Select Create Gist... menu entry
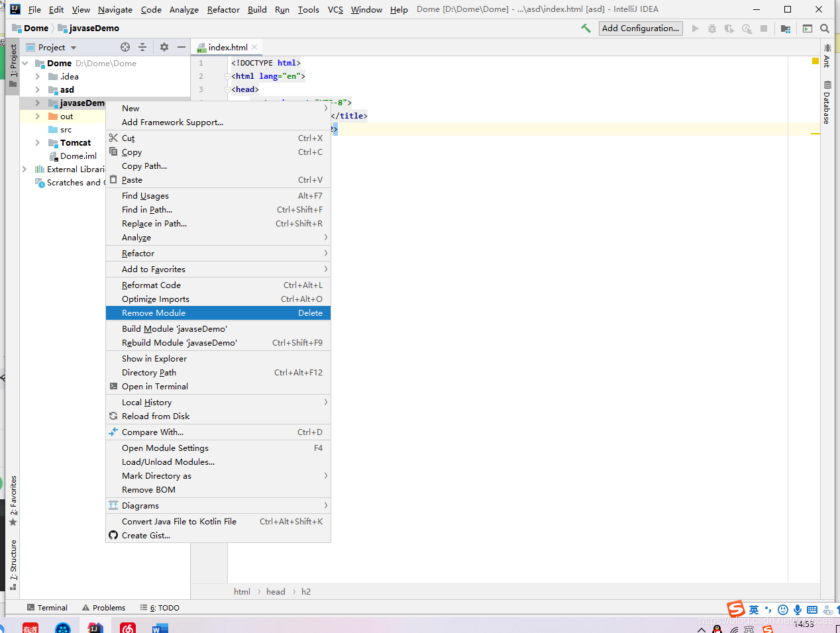Image resolution: width=840 pixels, height=633 pixels. [x=218, y=536]
